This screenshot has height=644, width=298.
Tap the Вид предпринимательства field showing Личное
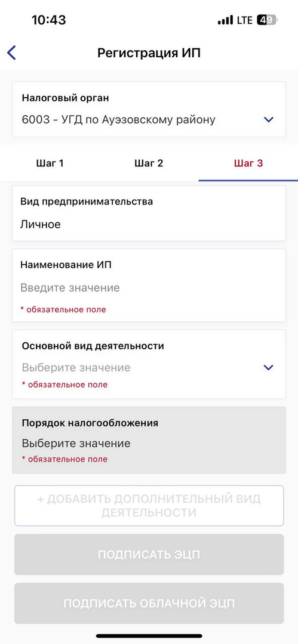click(x=149, y=213)
